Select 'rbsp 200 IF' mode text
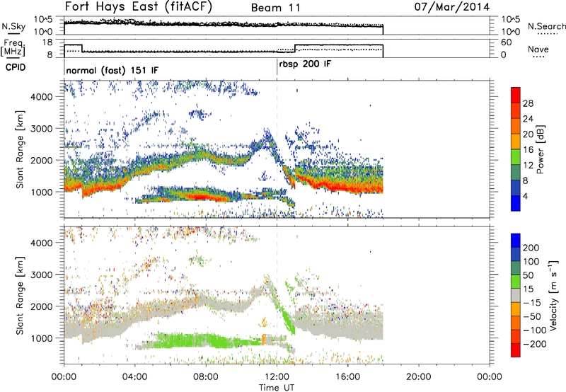 305,64
